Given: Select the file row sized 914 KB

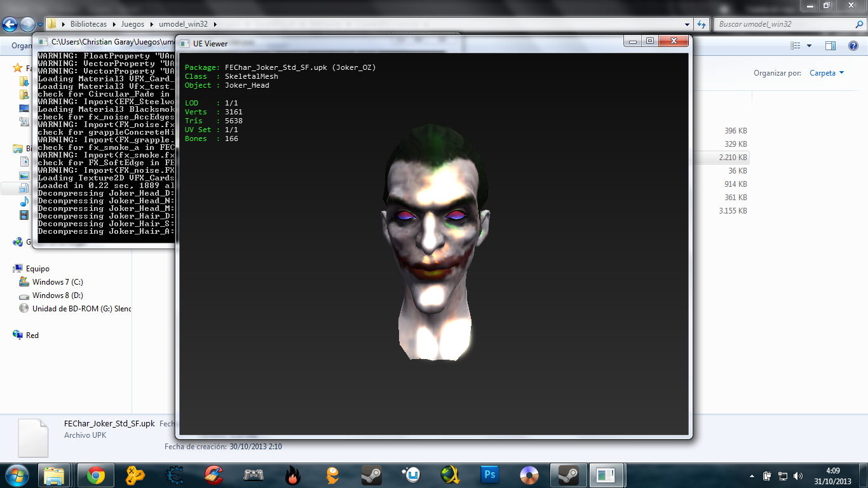Looking at the screenshot, I should pyautogui.click(x=736, y=184).
